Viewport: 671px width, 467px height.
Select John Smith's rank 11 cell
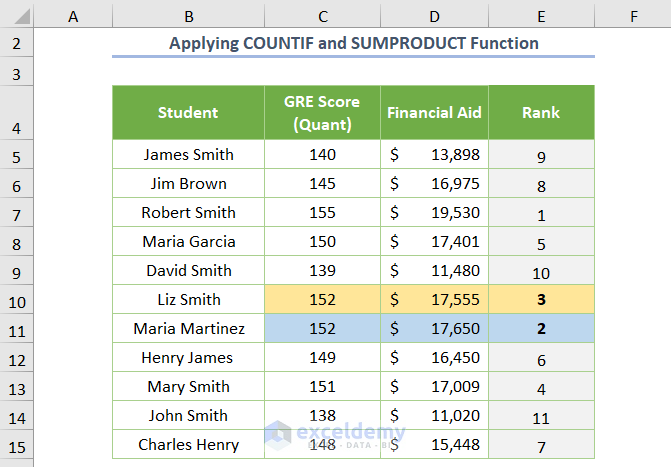pos(541,415)
